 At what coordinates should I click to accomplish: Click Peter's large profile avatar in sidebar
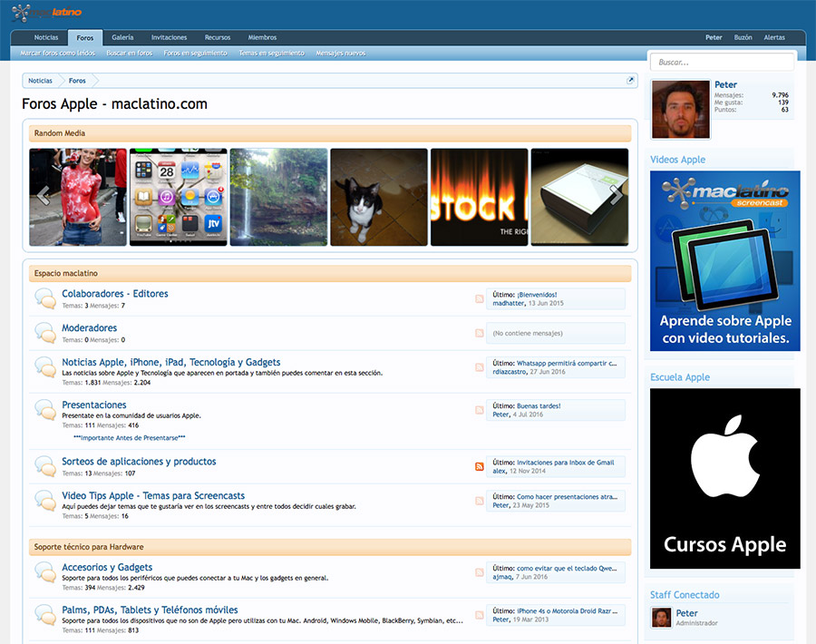(x=681, y=110)
